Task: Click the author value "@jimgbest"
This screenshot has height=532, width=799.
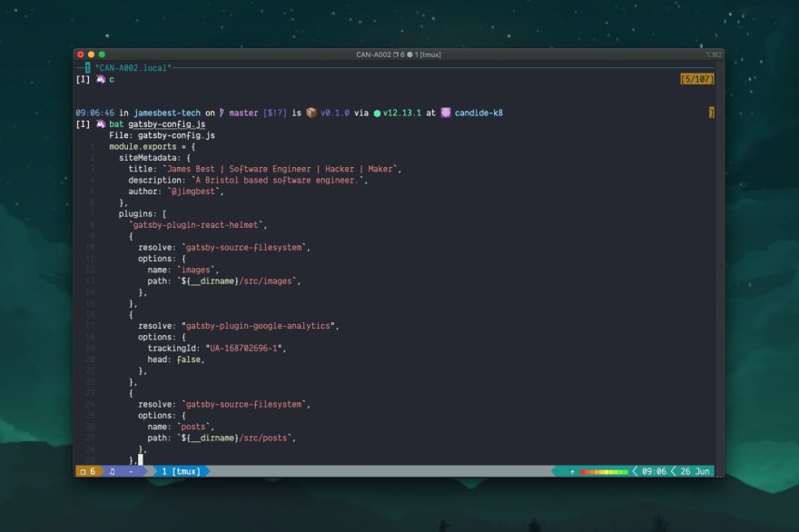Action: click(193, 191)
